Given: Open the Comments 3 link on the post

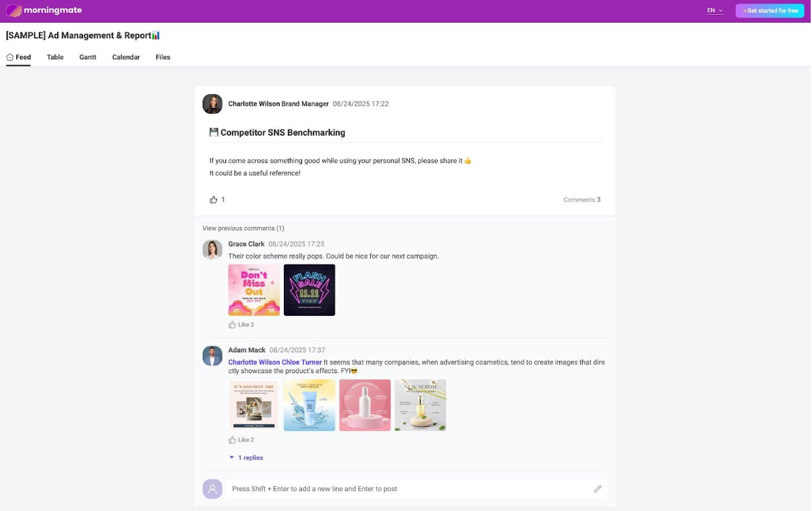Looking at the screenshot, I should coord(581,200).
